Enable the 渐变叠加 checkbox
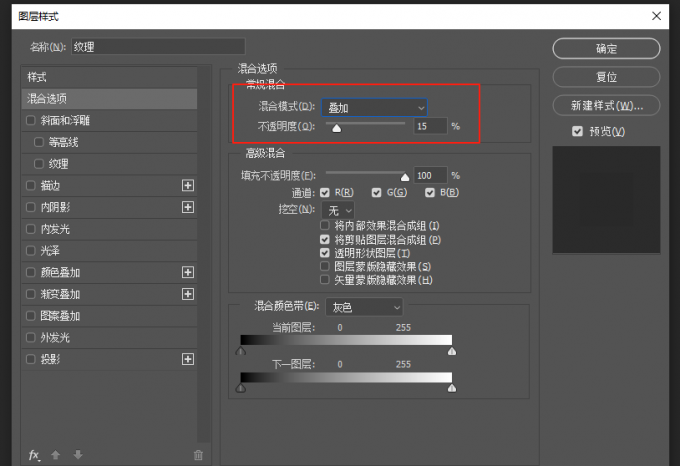The width and height of the screenshot is (680, 466). point(31,294)
